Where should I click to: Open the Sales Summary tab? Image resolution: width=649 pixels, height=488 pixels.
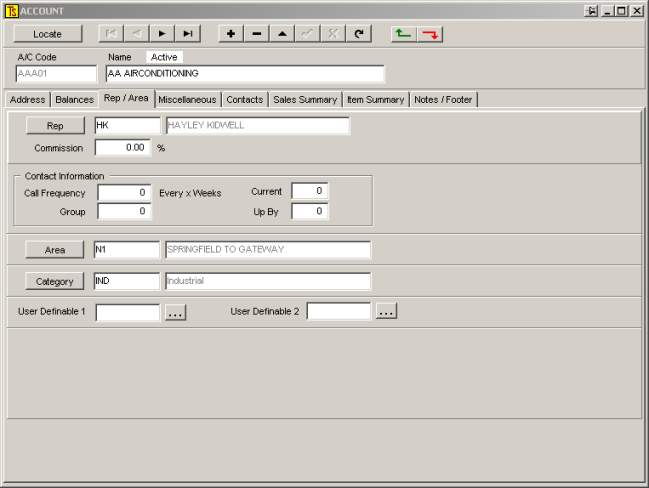305,100
